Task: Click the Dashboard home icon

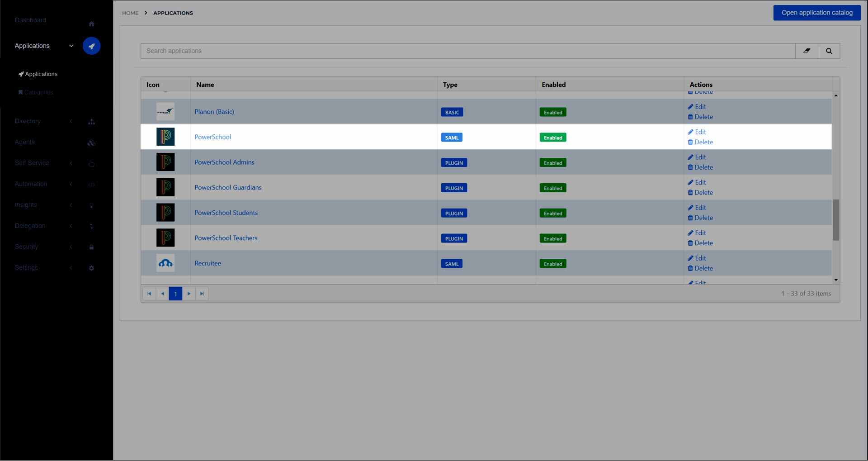Action: coord(91,24)
